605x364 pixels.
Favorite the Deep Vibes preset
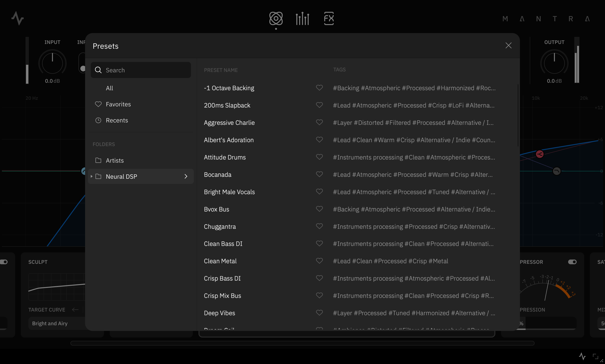319,312
